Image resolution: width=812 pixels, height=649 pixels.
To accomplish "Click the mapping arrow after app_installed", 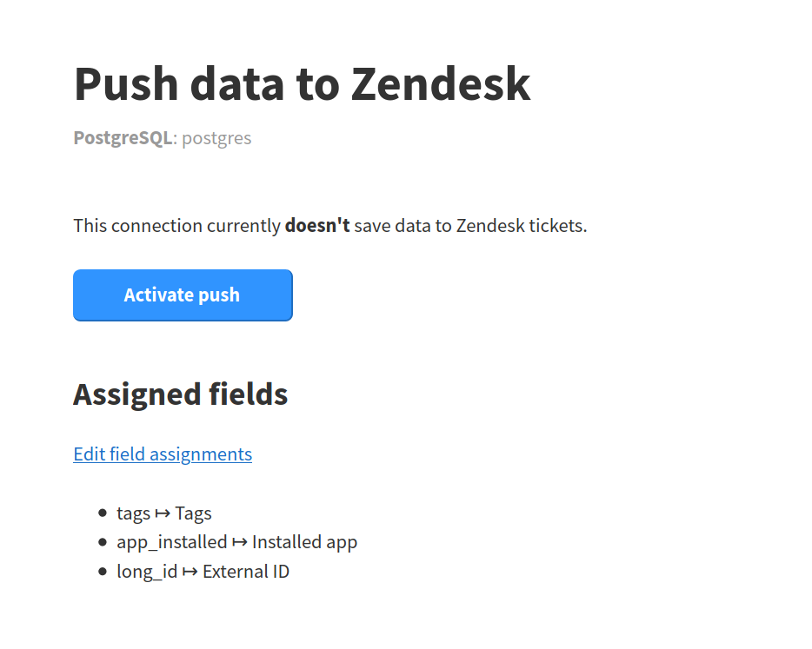I will [x=240, y=543].
